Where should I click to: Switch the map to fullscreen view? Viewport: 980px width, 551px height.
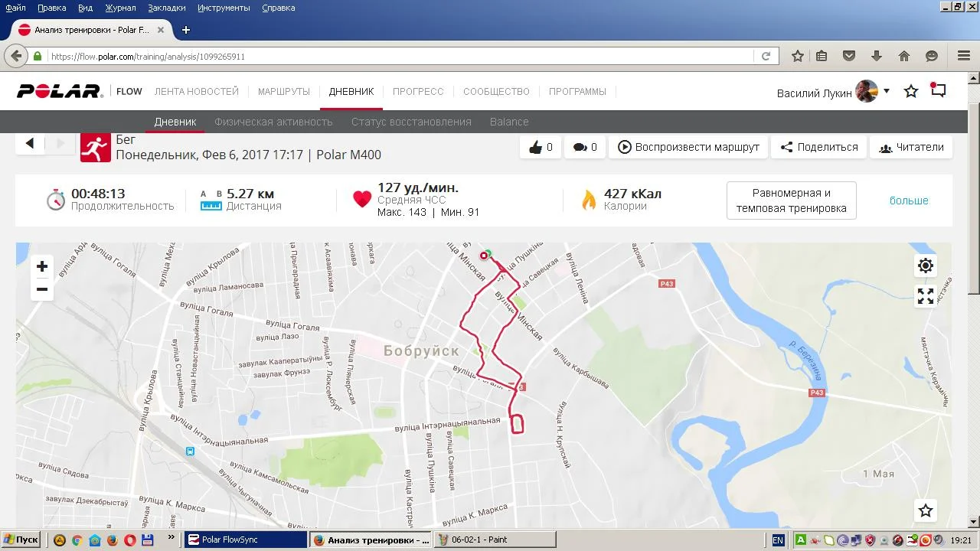click(926, 296)
